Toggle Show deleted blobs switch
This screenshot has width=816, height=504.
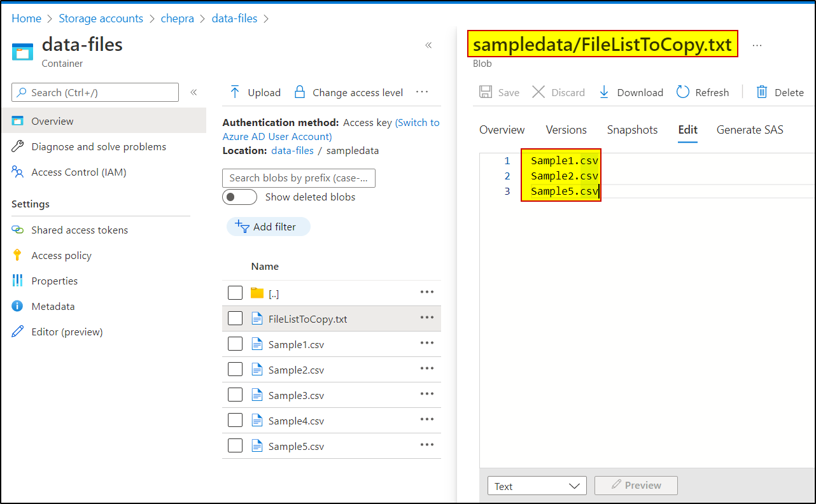[x=240, y=197]
